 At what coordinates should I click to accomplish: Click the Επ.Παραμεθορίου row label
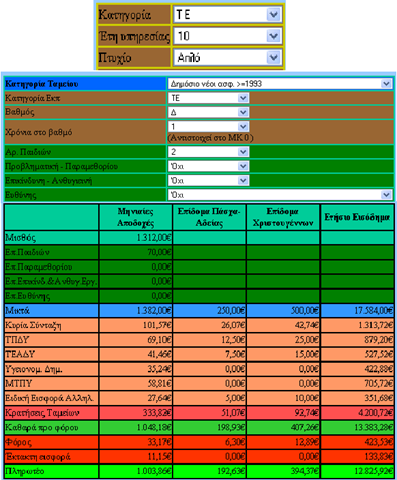pyautogui.click(x=39, y=267)
